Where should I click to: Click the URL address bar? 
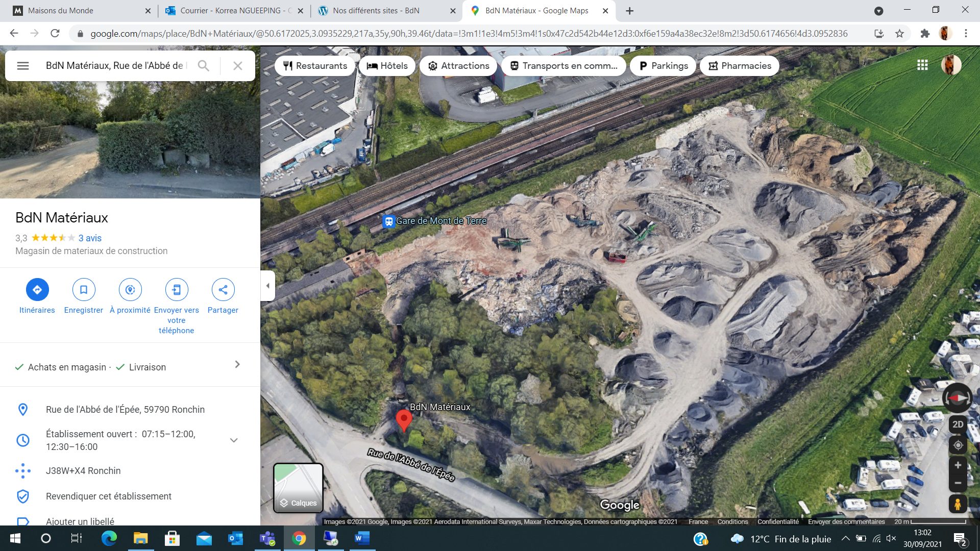pyautogui.click(x=469, y=34)
